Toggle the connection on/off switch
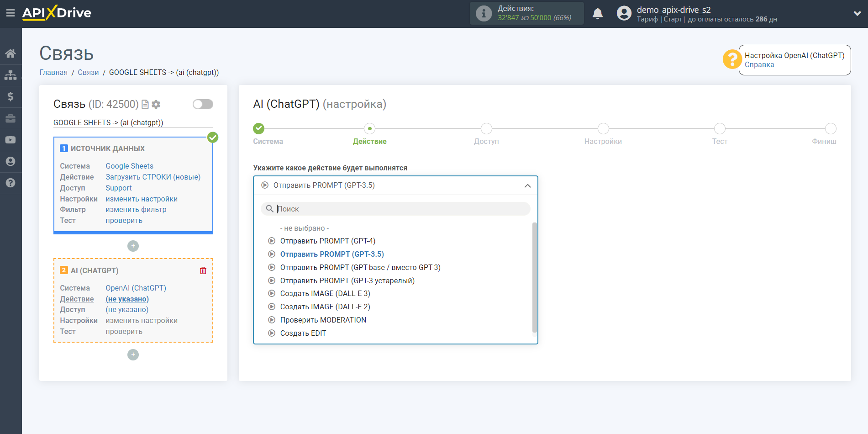Viewport: 868px width, 434px height. click(203, 104)
